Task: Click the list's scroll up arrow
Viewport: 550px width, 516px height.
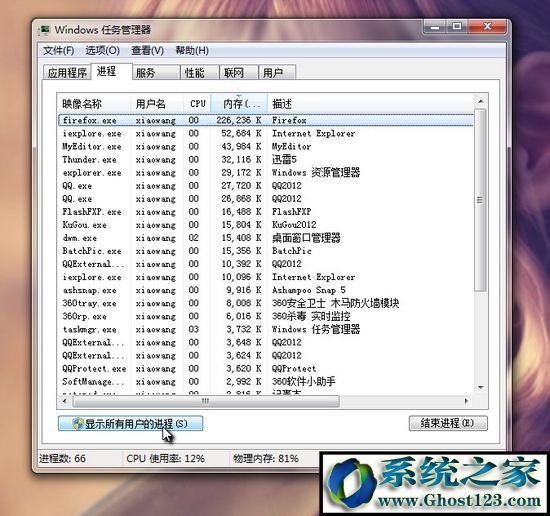Action: [481, 101]
